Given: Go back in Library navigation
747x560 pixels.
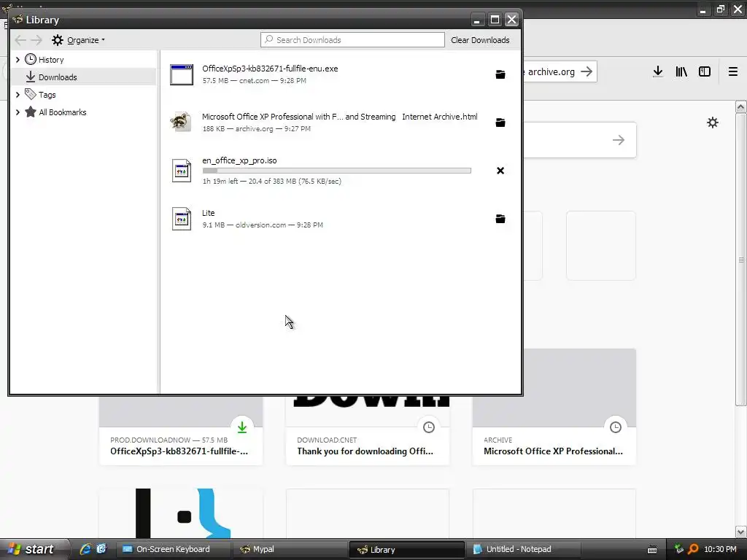Looking at the screenshot, I should (x=20, y=40).
